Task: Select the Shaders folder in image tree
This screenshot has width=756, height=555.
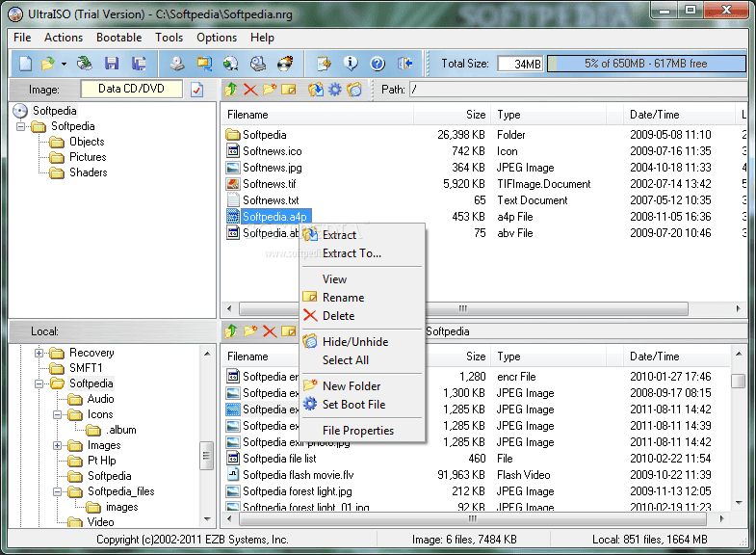Action: [89, 172]
